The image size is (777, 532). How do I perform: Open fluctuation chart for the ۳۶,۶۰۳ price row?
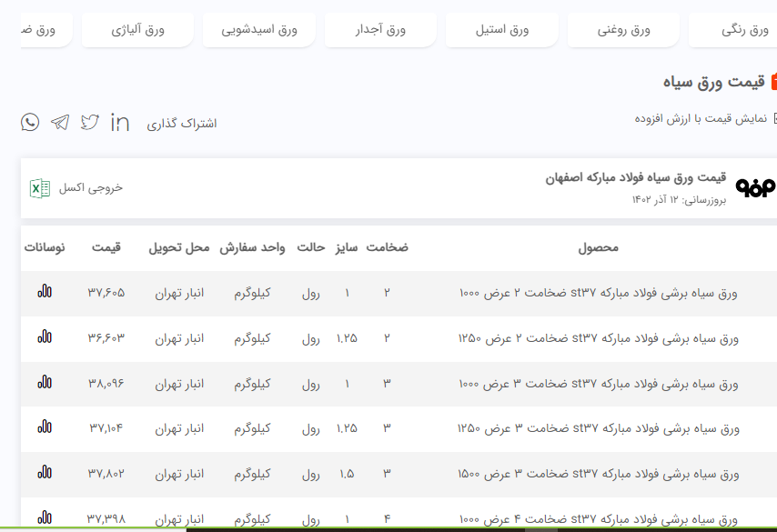coord(45,337)
